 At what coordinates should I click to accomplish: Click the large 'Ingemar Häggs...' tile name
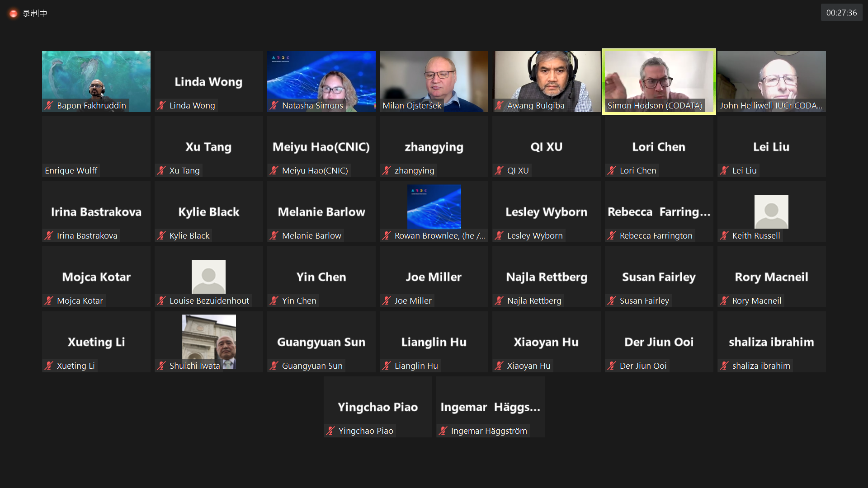click(491, 407)
